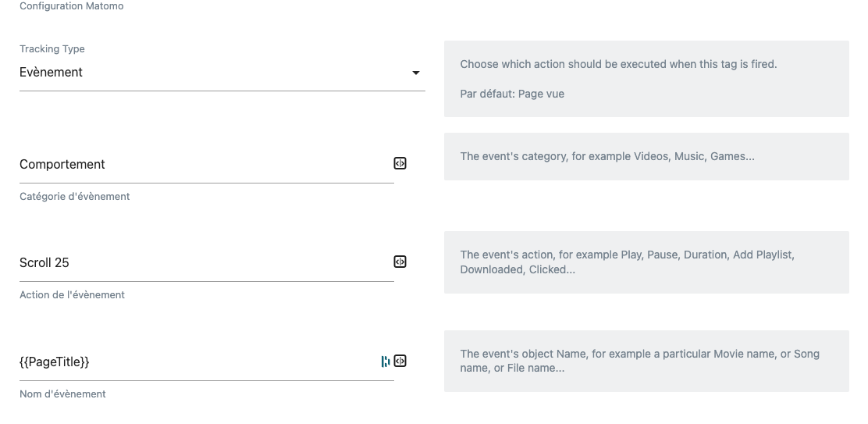Click the 'Catégorie d'évènement' label
The height and width of the screenshot is (424, 868).
tap(75, 196)
